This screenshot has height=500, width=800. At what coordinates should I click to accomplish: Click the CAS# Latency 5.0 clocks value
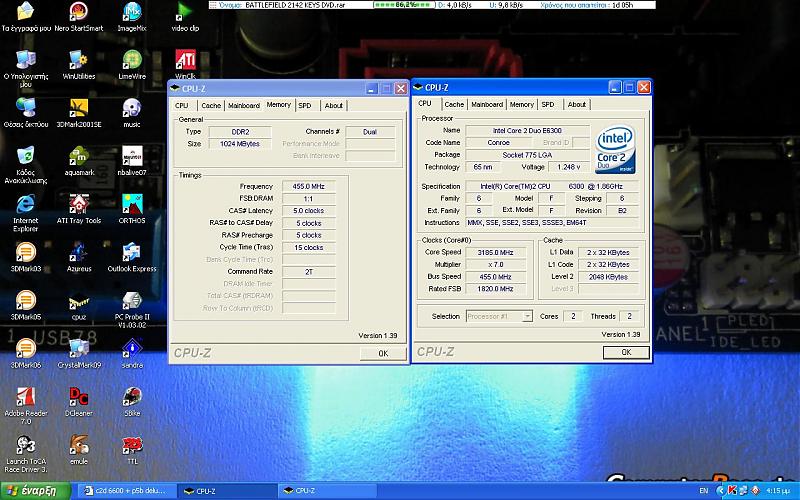point(309,211)
